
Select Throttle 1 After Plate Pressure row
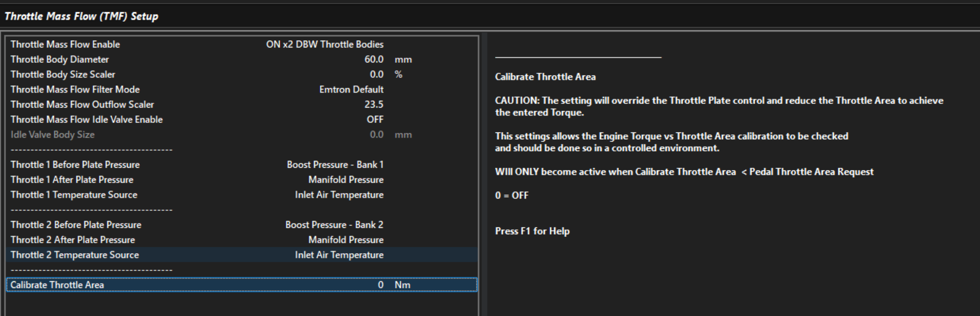(x=242, y=179)
